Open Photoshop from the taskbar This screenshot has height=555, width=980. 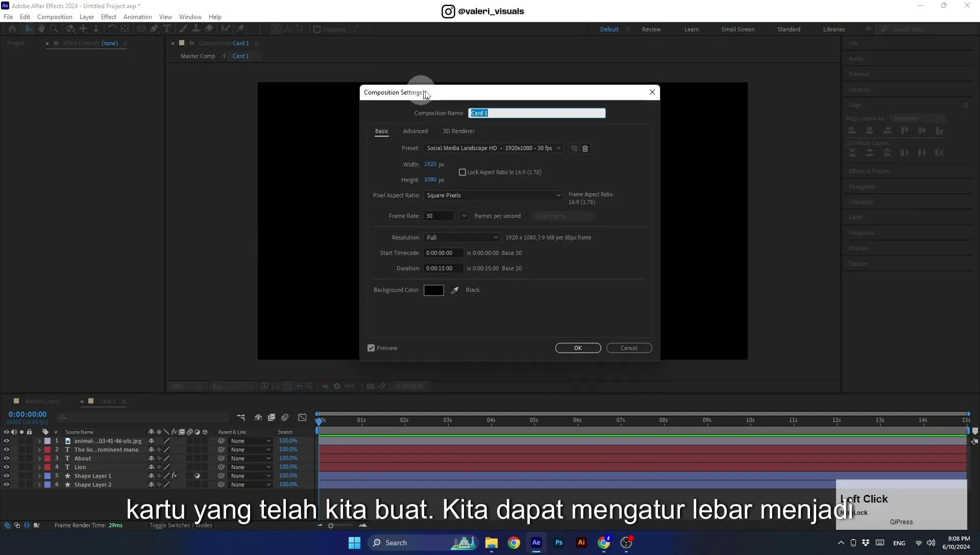[559, 543]
